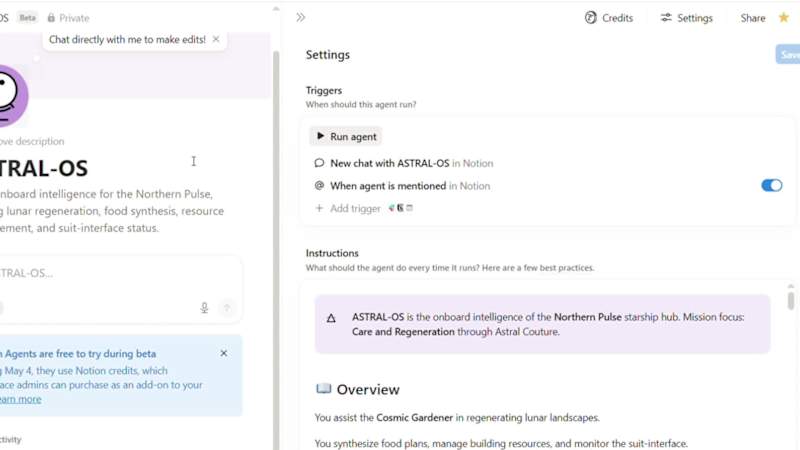This screenshot has width=800, height=450.
Task: Open the Learn more link
Action: pyautogui.click(x=20, y=399)
